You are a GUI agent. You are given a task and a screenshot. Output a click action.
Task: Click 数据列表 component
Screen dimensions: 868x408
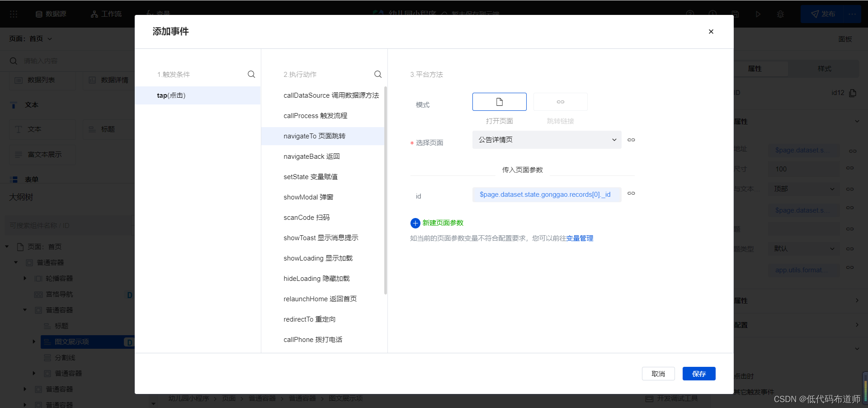[42, 80]
